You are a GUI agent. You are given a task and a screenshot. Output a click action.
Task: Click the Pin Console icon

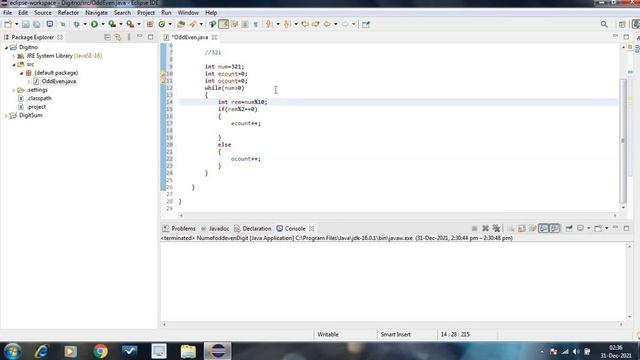[x=569, y=229]
